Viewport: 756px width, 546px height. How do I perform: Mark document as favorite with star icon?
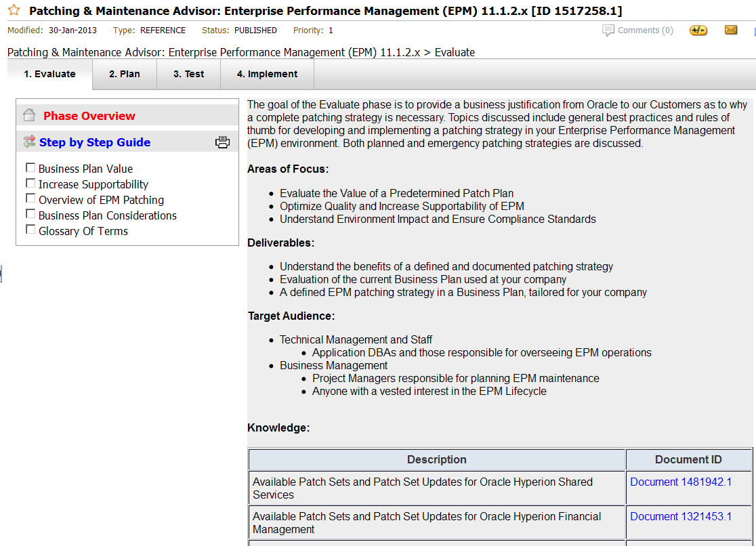[14, 10]
